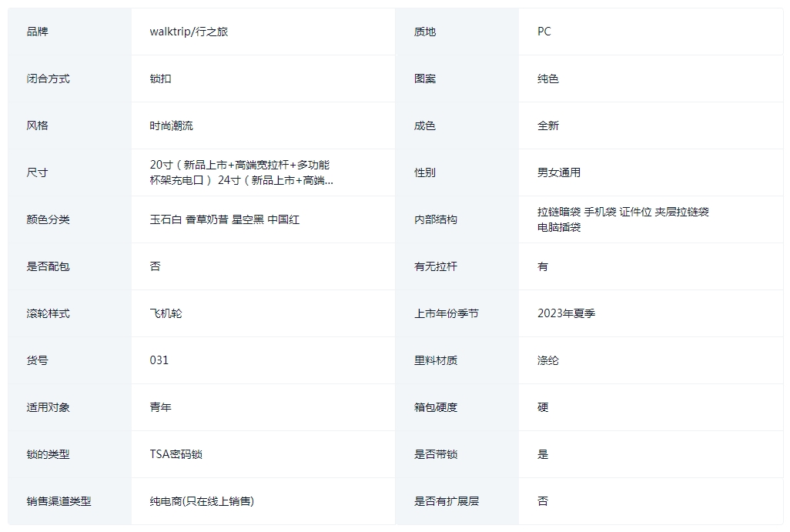Select the 2023年夏季 value
The image size is (790, 532).
pos(566,313)
